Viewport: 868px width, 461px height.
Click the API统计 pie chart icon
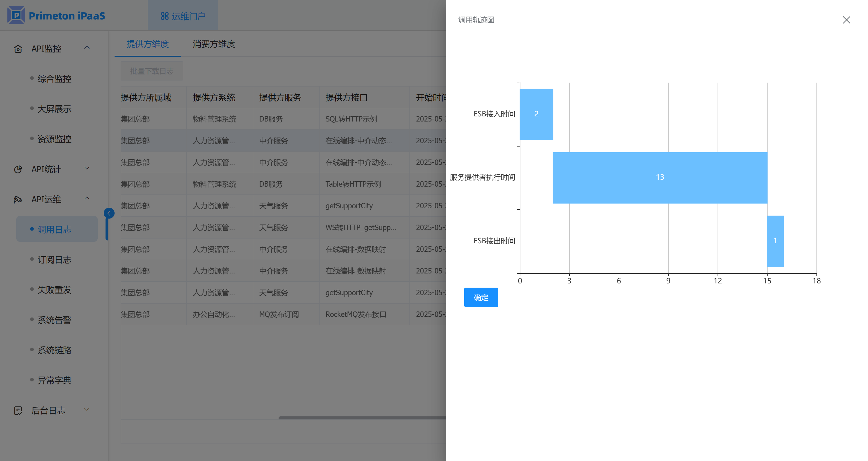[18, 169]
